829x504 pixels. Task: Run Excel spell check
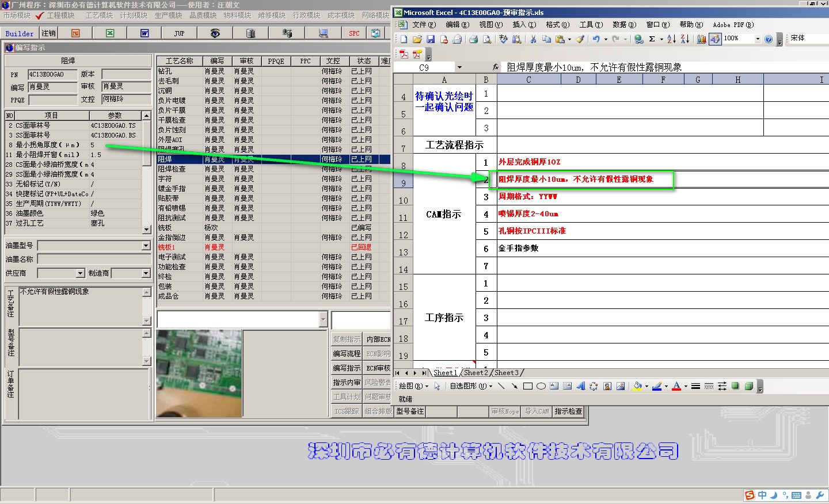click(x=503, y=39)
